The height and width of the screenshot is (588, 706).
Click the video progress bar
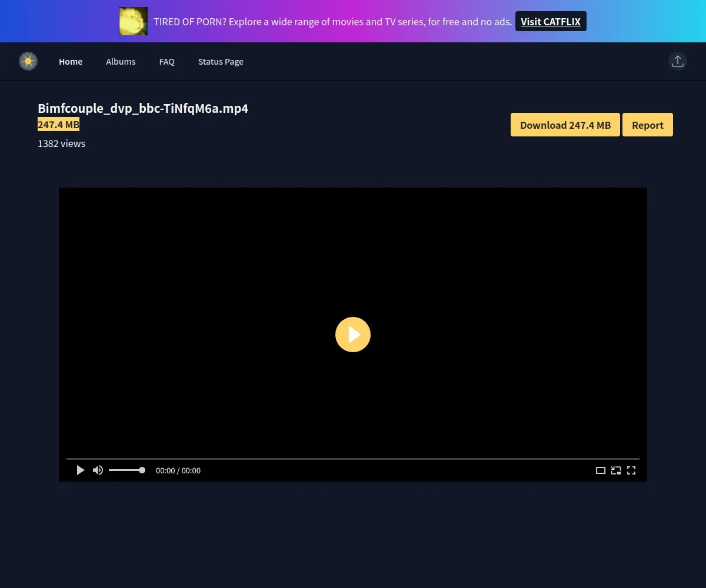pos(353,459)
